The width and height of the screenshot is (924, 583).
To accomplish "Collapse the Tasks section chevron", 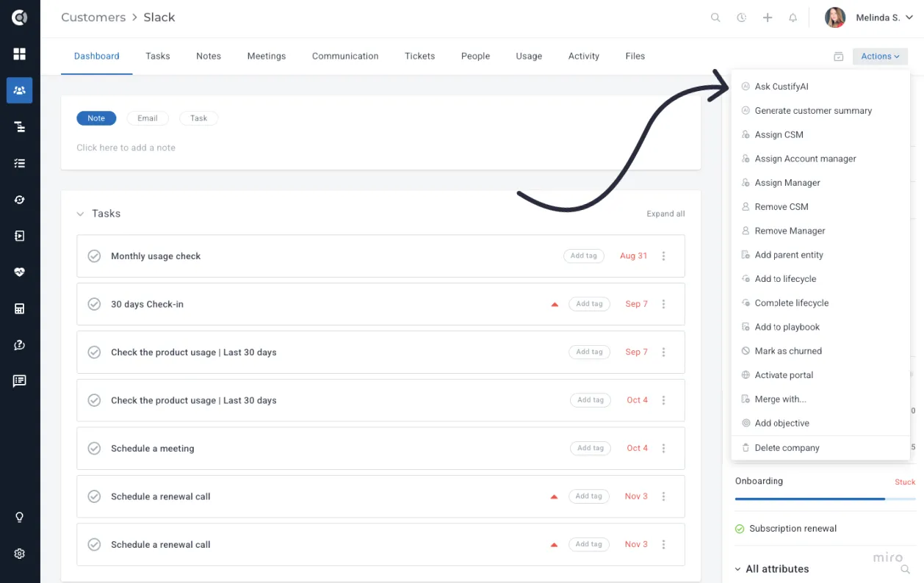I will click(81, 214).
